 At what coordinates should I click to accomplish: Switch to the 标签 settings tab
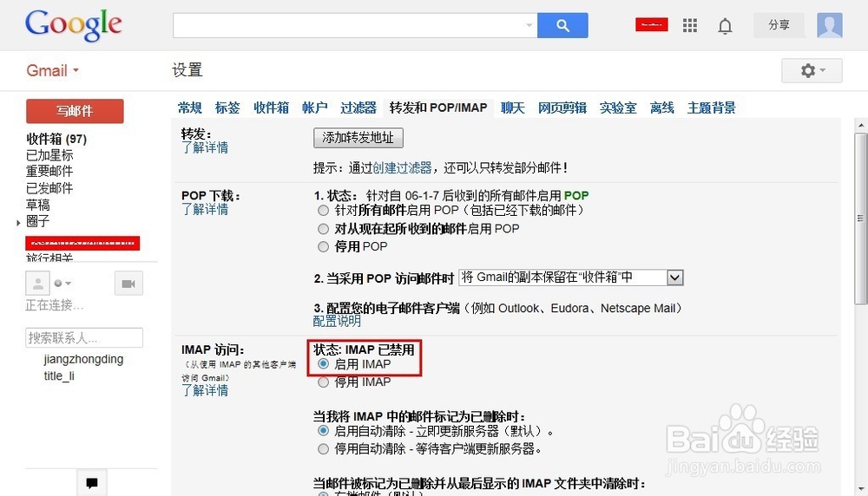point(227,108)
